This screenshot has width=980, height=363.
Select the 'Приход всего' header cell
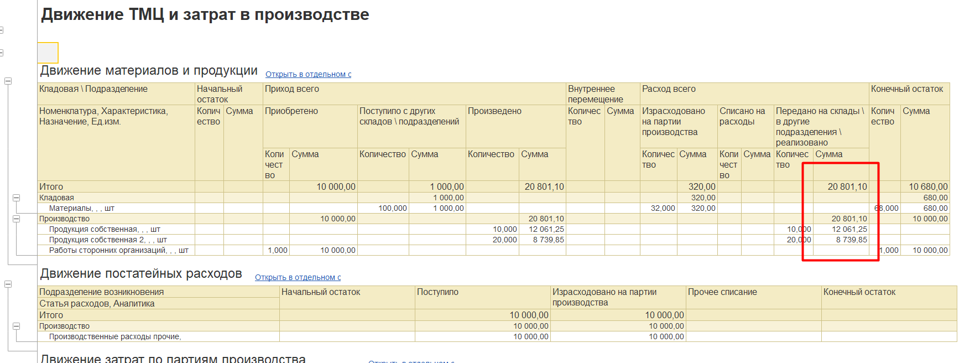click(414, 94)
